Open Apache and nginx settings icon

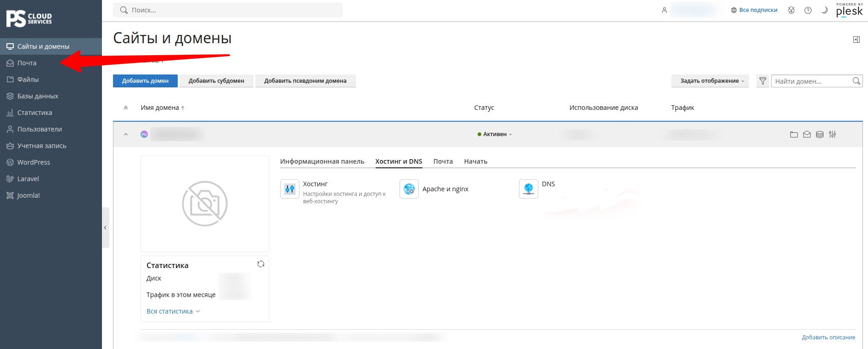409,189
